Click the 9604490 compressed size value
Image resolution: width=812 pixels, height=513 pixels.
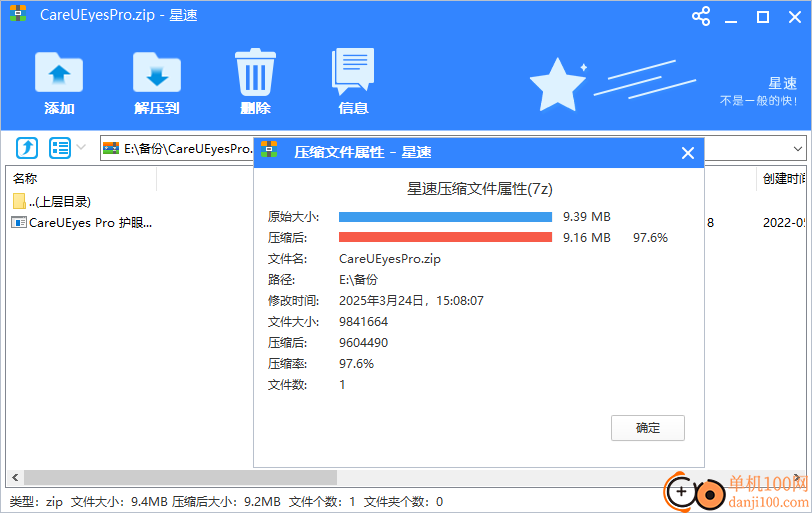[363, 343]
